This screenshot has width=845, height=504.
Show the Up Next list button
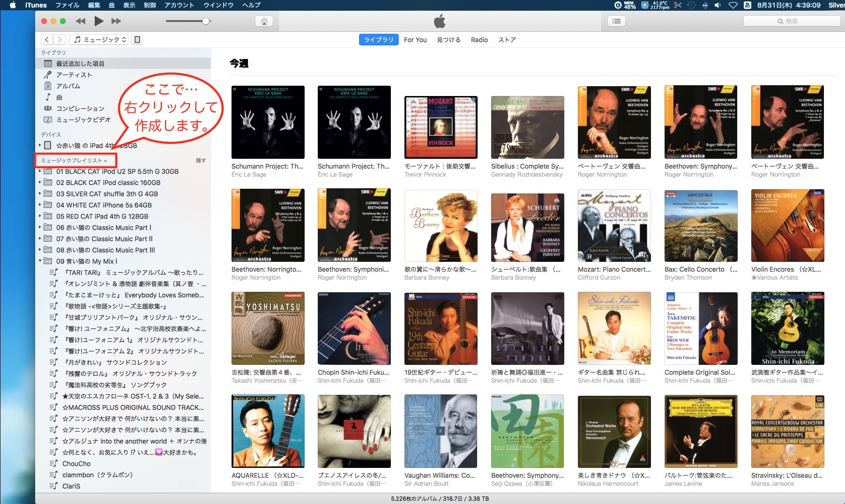[x=617, y=21]
